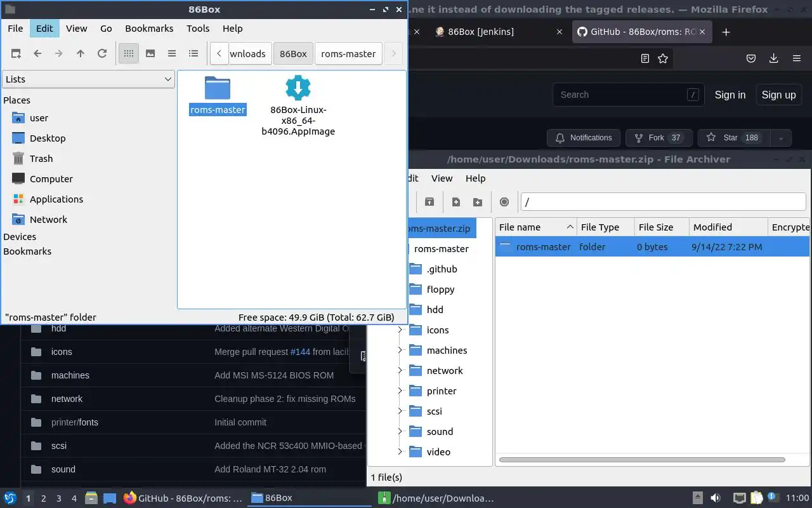Go forward in the file manager
812x508 pixels.
click(59, 54)
